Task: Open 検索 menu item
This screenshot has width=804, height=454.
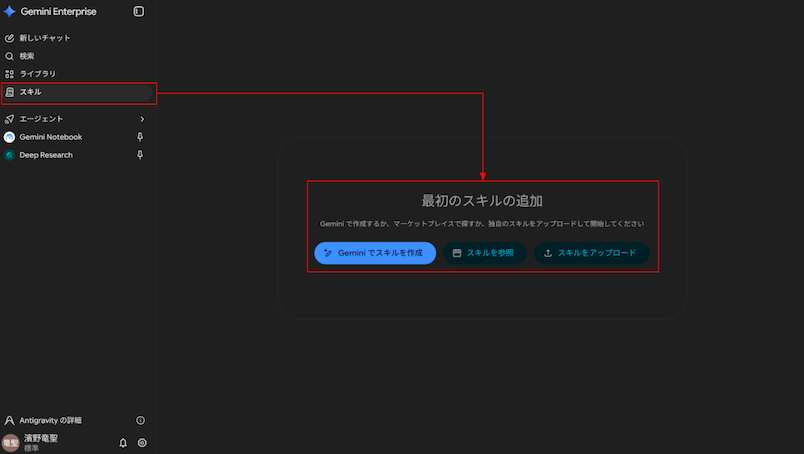Action: (x=77, y=56)
